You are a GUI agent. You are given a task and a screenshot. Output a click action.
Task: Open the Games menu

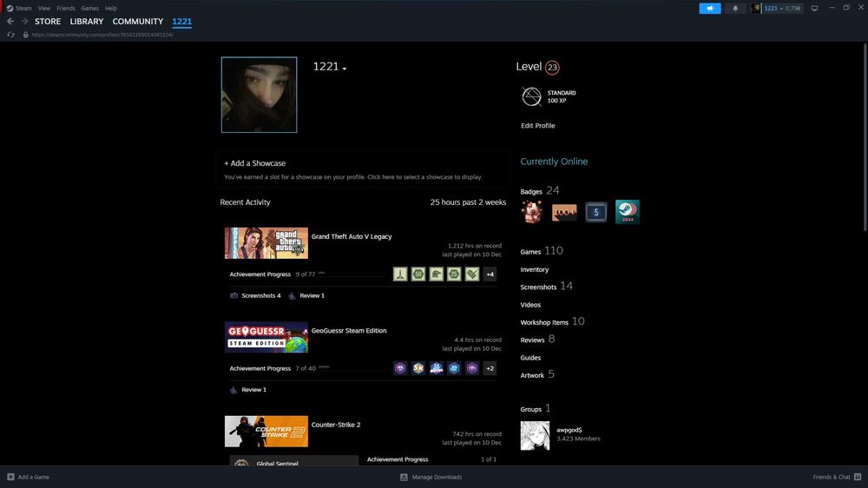coord(89,9)
